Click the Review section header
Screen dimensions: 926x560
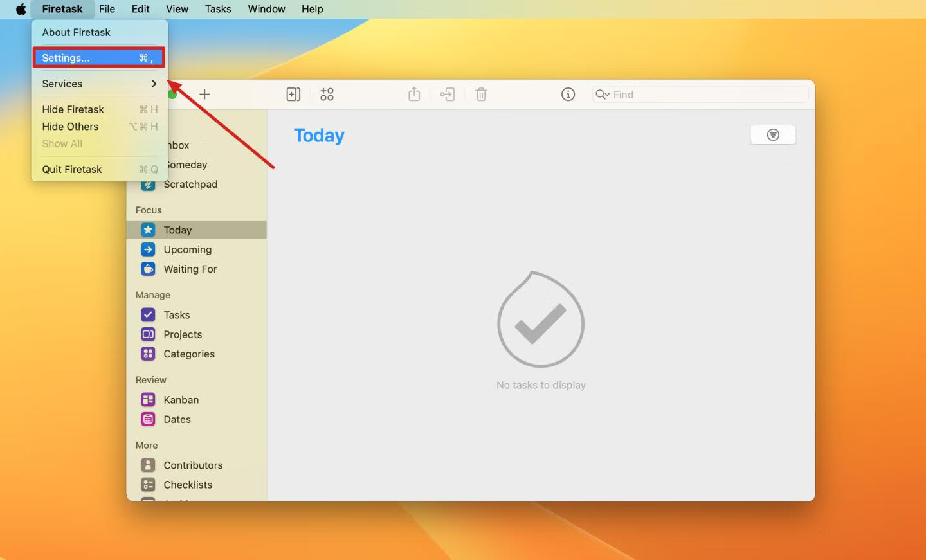[151, 380]
